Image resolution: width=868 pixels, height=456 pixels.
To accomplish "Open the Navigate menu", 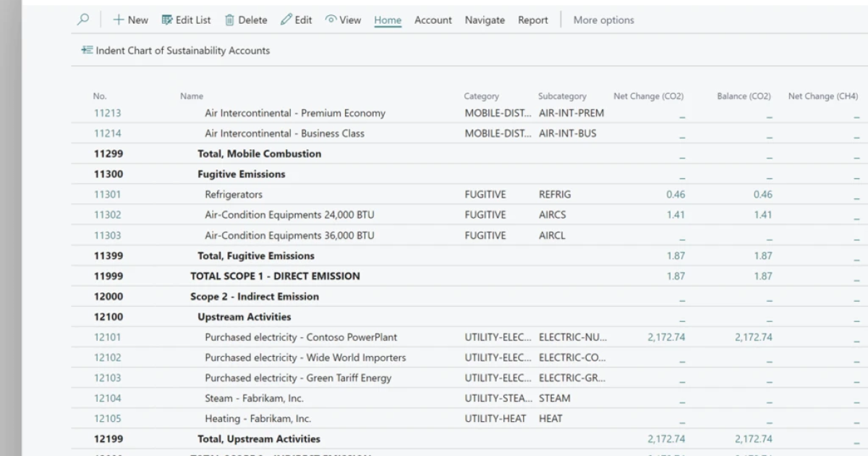I will (485, 20).
